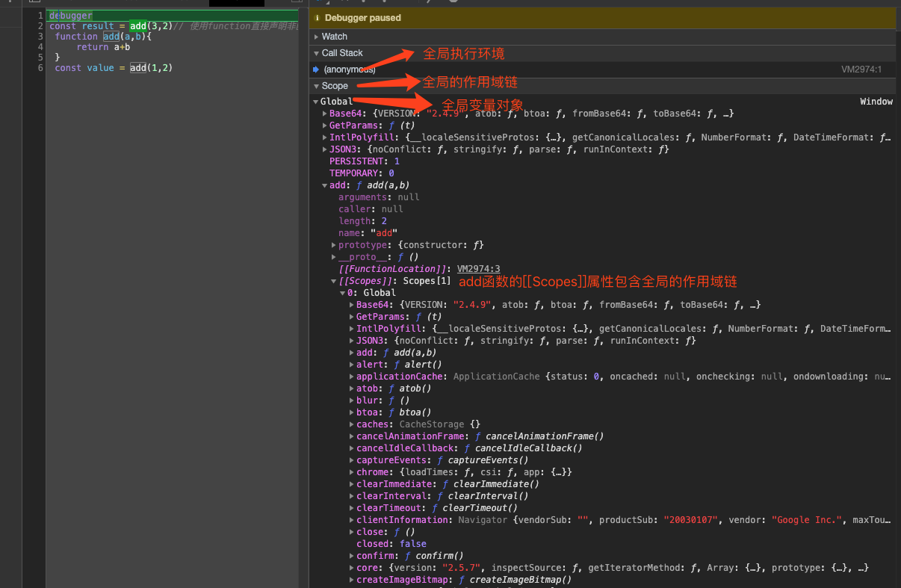Select the TEMPORARY: 0 row
This screenshot has height=588, width=901.
[362, 173]
